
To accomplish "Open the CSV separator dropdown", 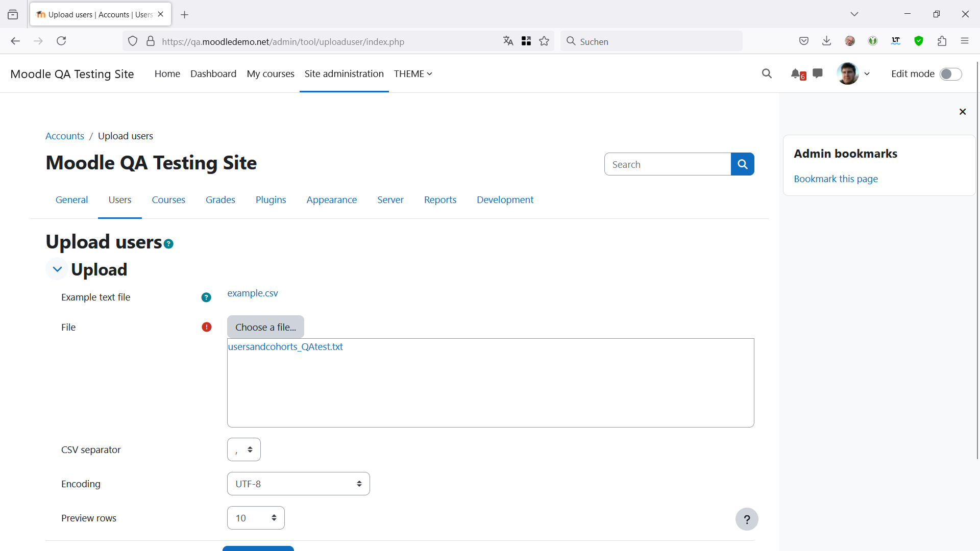I will pyautogui.click(x=244, y=449).
